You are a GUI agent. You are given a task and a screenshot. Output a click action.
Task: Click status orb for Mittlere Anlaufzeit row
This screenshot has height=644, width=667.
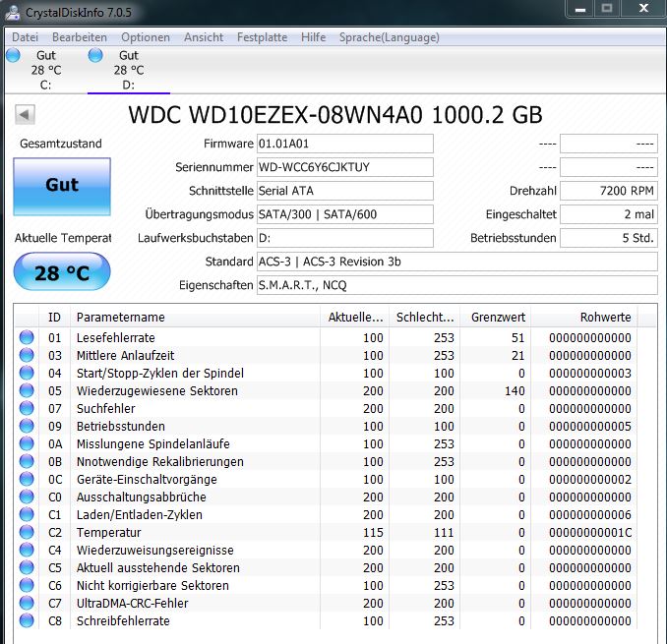pos(27,355)
